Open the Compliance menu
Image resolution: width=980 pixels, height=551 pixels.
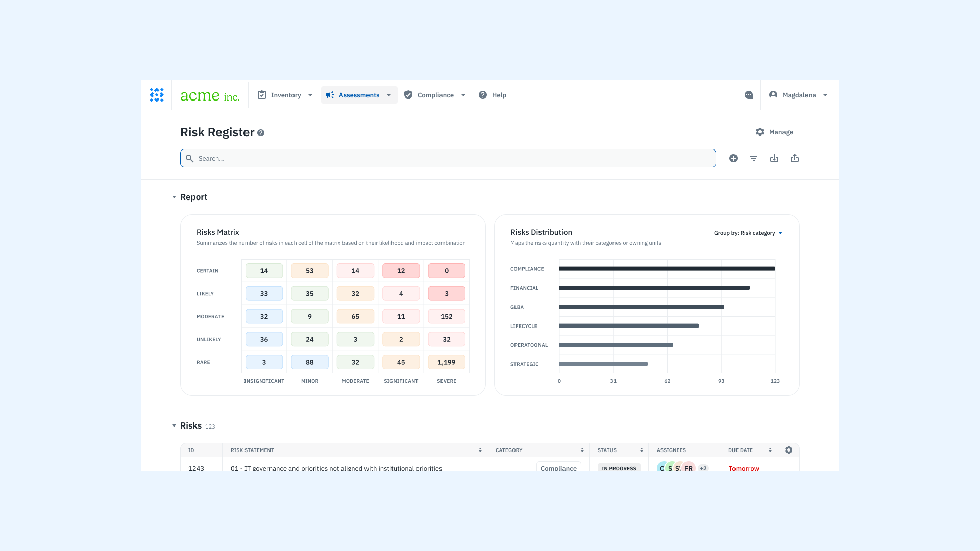pos(435,95)
